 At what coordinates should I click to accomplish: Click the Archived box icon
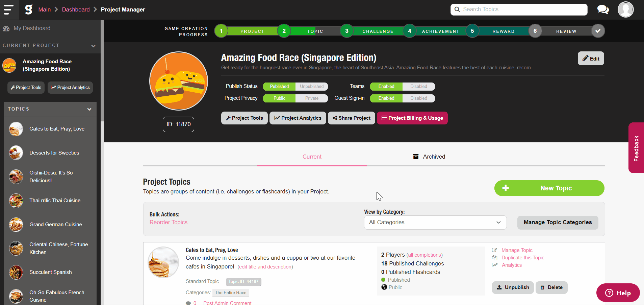[416, 157]
